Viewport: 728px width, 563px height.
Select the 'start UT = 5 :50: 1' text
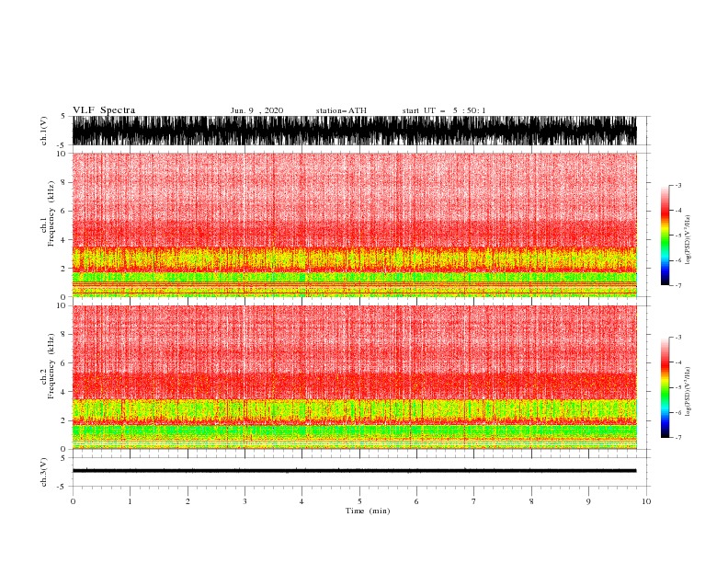pyautogui.click(x=444, y=110)
